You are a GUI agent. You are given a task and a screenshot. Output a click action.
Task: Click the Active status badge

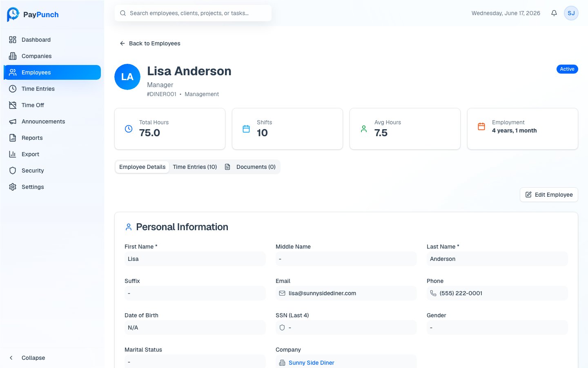point(567,69)
